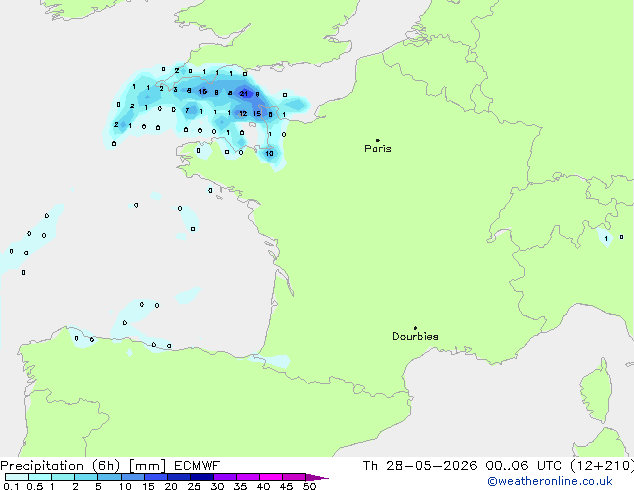Click the 15 mm precipitation value
The image size is (634, 490).
(x=257, y=114)
